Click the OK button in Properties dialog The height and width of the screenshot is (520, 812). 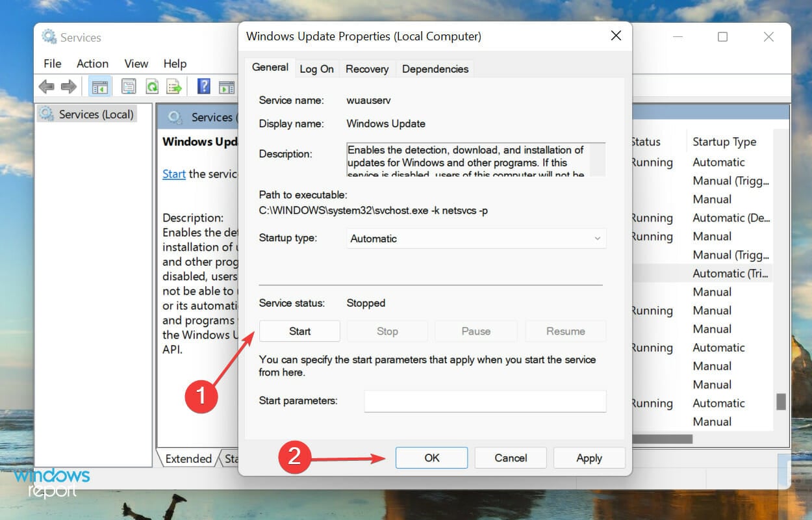tap(432, 458)
